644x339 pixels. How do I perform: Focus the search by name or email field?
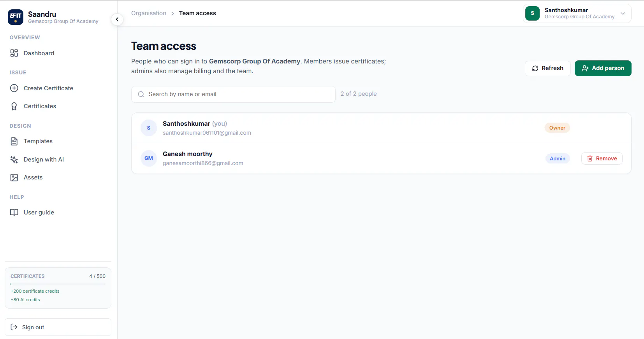click(x=233, y=94)
